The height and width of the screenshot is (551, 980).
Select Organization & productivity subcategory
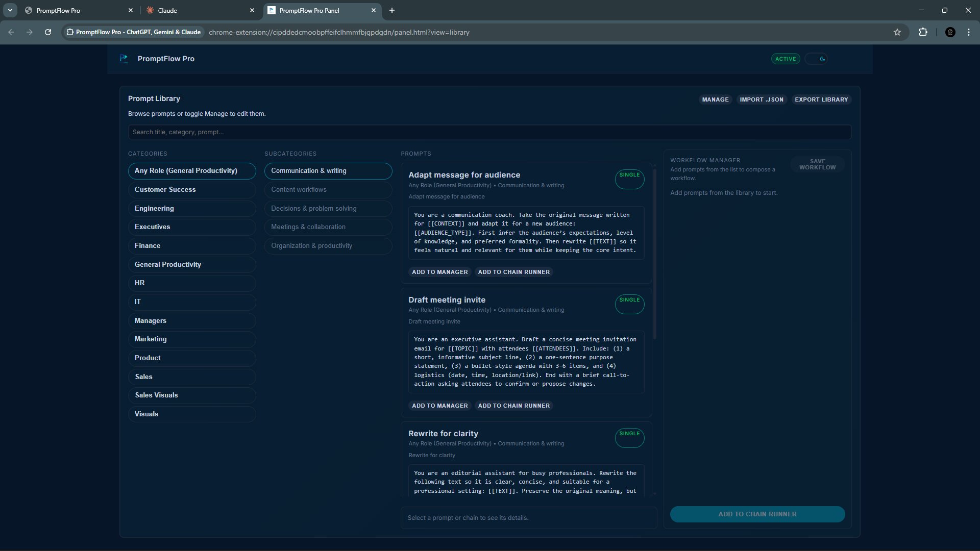click(x=328, y=246)
